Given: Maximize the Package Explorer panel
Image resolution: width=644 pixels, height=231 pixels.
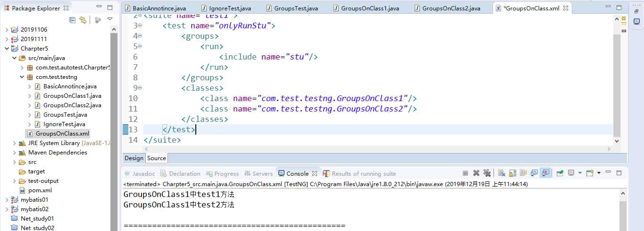Looking at the screenshot, I should pyautogui.click(x=109, y=8).
